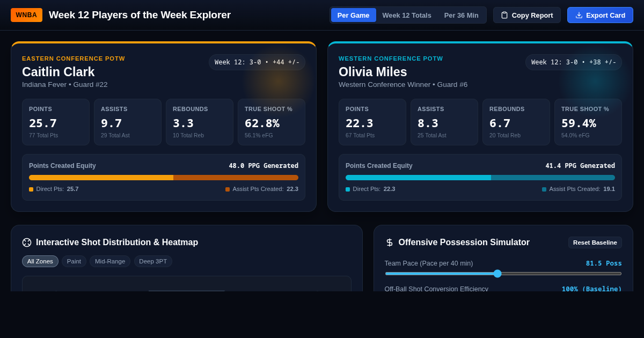Screen dimensions: 644x338
Task: Click Olivia Miles' True Shoot % card
Action: (x=588, y=122)
